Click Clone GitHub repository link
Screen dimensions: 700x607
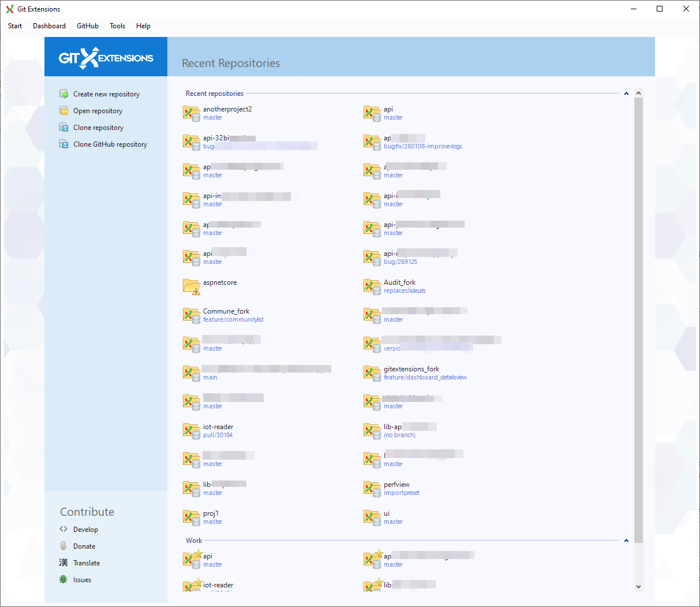[110, 144]
